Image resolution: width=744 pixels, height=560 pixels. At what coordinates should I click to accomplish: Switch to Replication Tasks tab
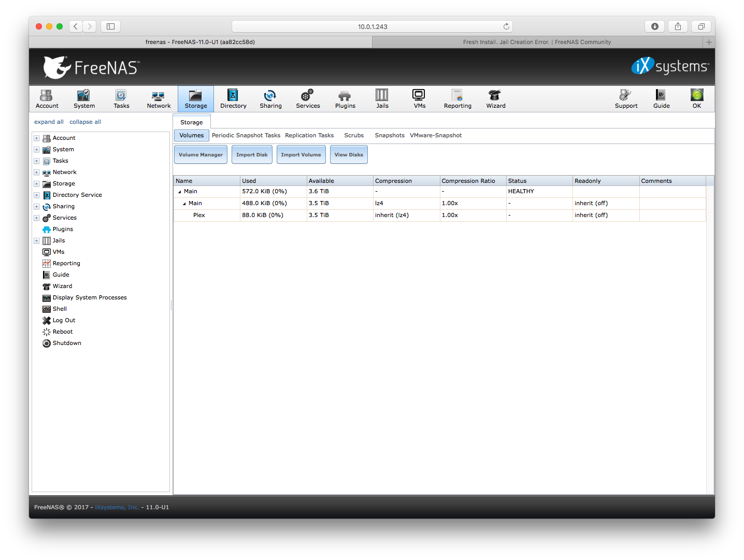click(309, 135)
